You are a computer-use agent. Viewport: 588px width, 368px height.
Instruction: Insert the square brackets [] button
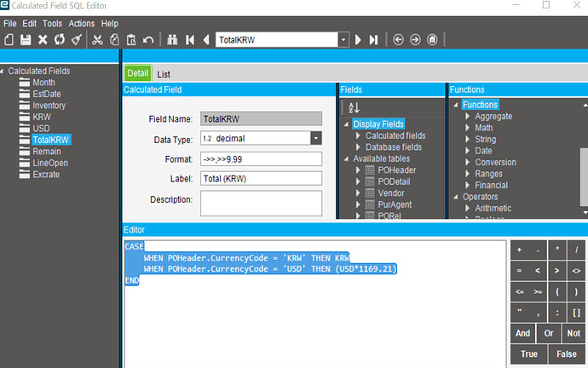(x=576, y=313)
